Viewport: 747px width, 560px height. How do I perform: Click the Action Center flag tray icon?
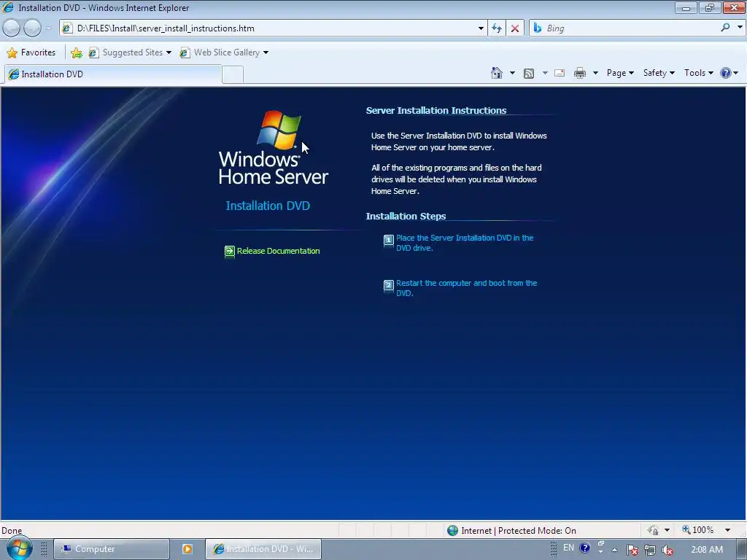click(x=632, y=550)
